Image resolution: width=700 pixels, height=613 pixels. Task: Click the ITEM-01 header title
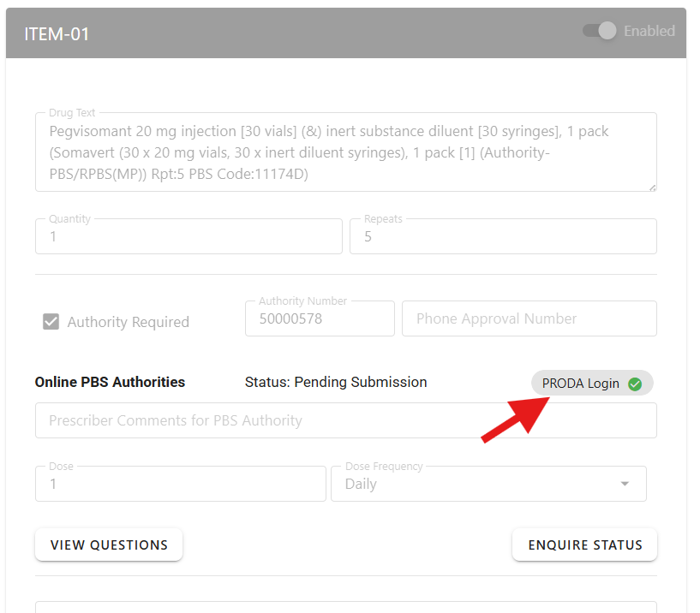tap(57, 34)
